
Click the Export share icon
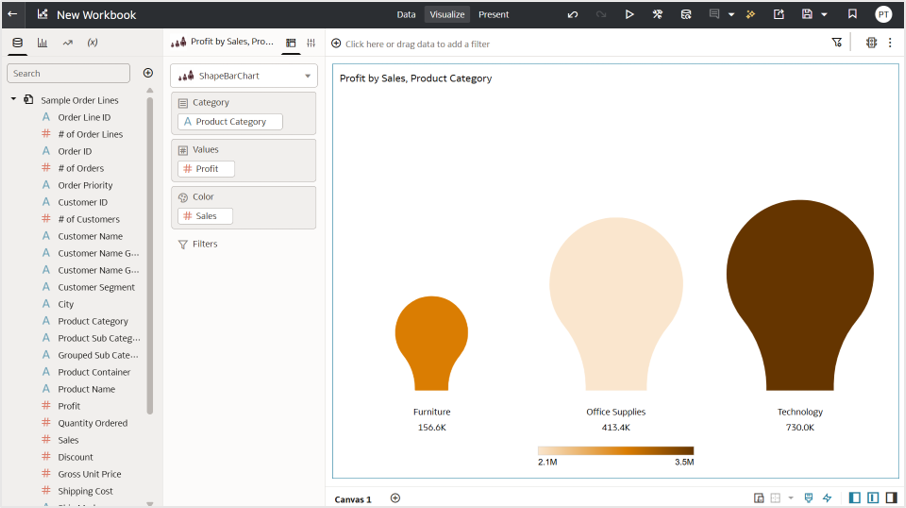(779, 15)
